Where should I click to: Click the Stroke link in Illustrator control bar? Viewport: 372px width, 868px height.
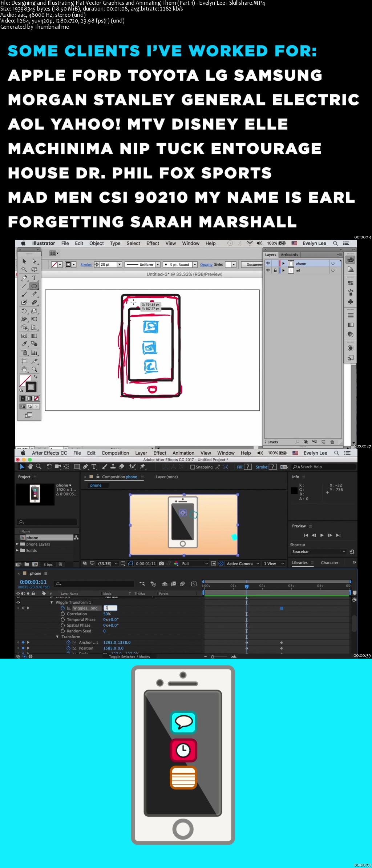[x=86, y=265]
